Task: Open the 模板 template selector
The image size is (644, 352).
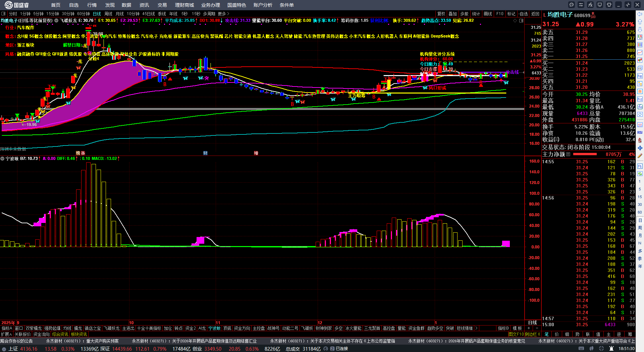Action: click(x=517, y=328)
